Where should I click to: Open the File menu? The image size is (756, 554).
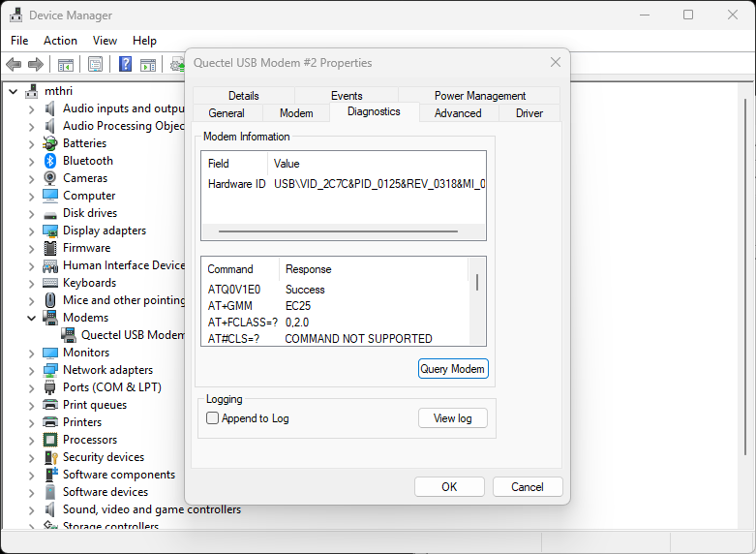(x=19, y=41)
